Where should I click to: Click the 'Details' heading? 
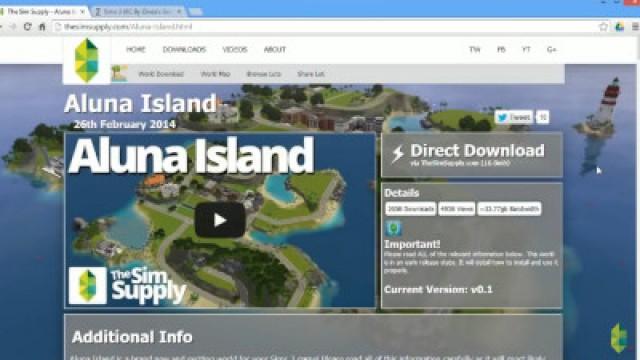[402, 193]
